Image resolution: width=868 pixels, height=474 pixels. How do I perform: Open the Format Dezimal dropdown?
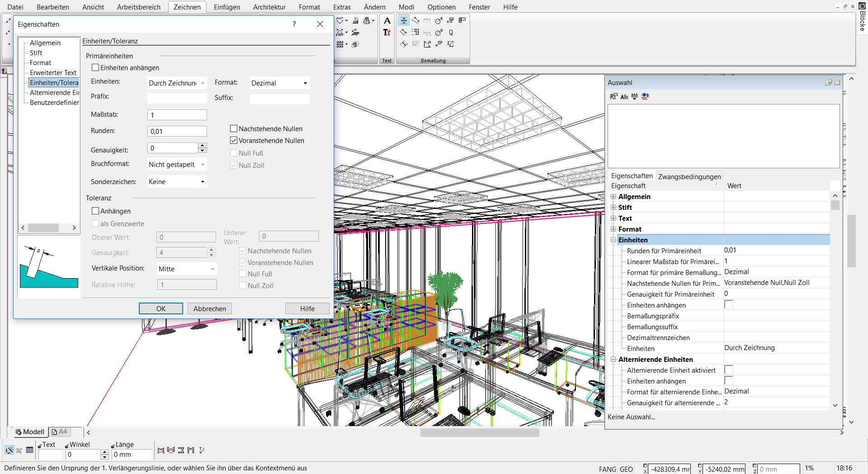[x=280, y=83]
